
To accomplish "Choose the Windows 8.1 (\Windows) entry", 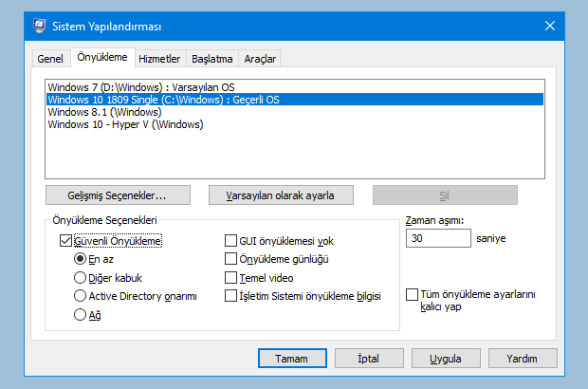I will 294,112.
